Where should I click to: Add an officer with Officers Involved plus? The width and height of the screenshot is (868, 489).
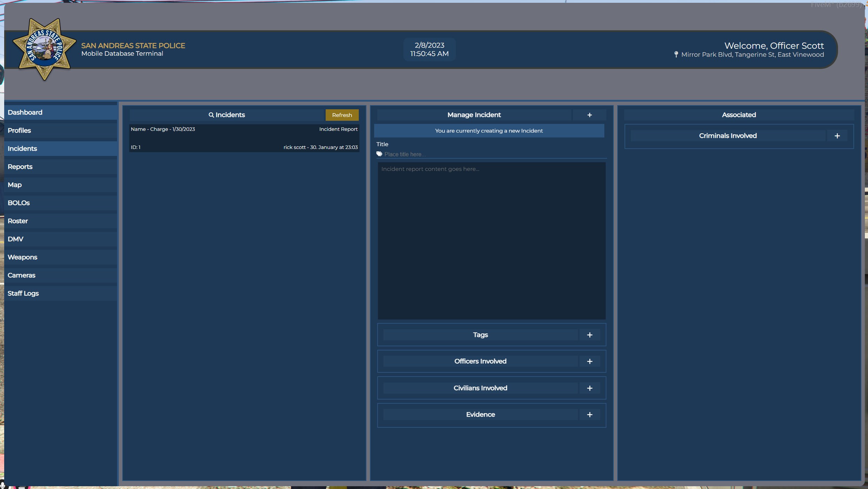tap(589, 361)
